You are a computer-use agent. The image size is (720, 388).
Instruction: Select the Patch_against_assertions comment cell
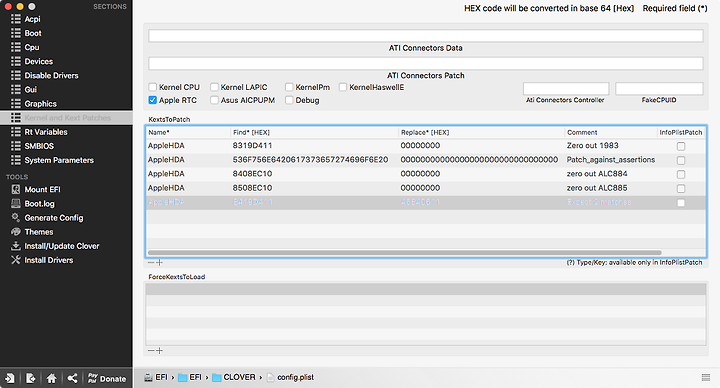point(611,160)
